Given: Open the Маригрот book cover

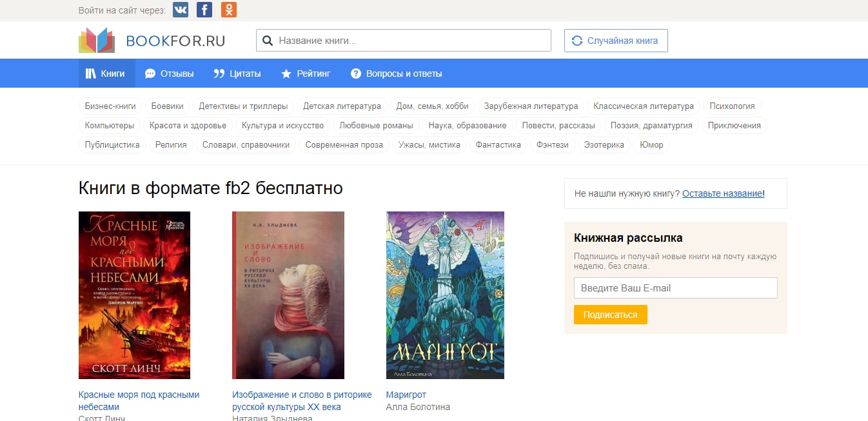Looking at the screenshot, I should point(445,295).
